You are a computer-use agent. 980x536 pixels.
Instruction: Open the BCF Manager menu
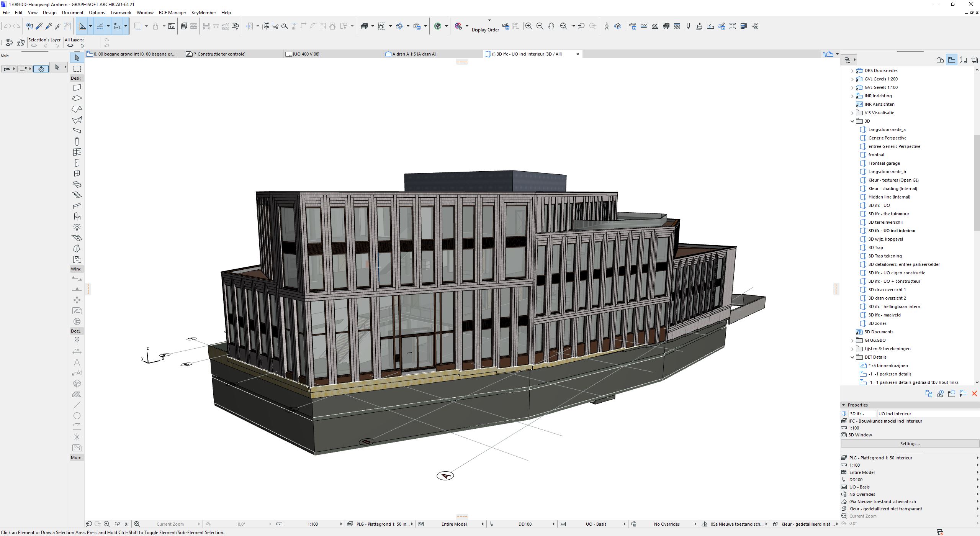[172, 13]
